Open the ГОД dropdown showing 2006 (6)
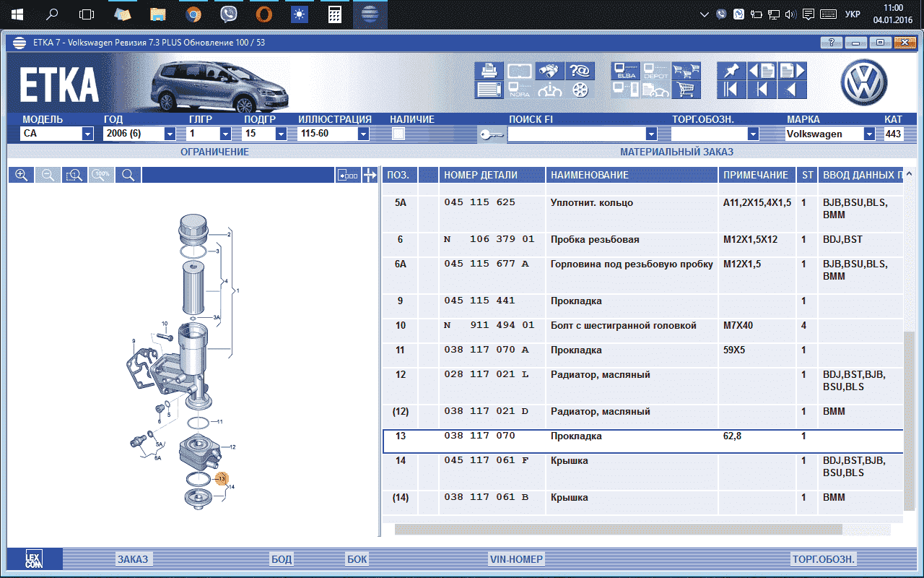 (x=170, y=134)
